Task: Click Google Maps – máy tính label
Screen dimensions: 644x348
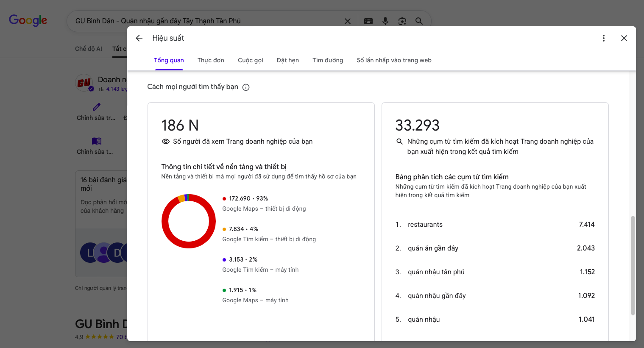Action: pos(255,300)
